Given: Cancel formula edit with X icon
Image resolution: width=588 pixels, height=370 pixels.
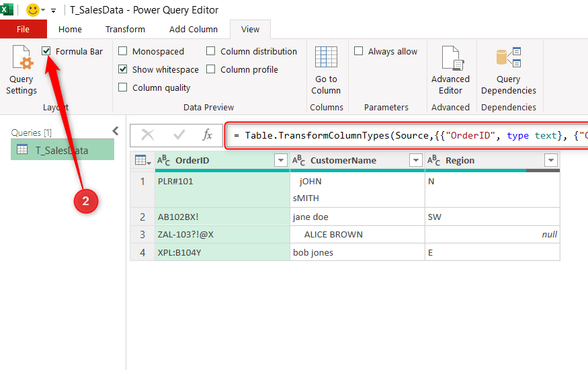Looking at the screenshot, I should pyautogui.click(x=148, y=135).
